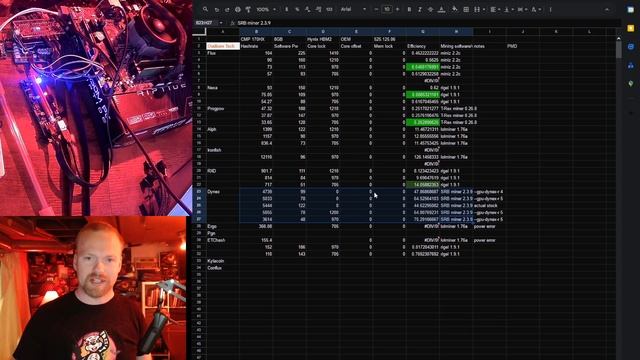Open the text color picker

click(x=441, y=9)
